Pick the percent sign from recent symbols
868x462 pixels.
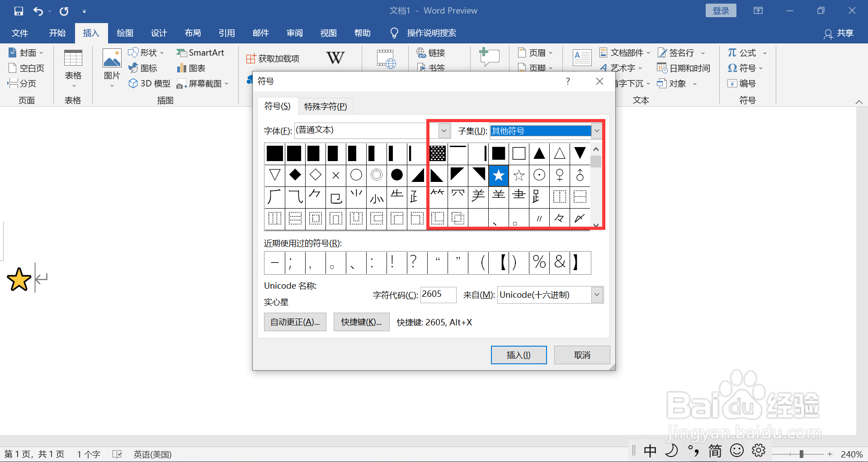click(539, 262)
